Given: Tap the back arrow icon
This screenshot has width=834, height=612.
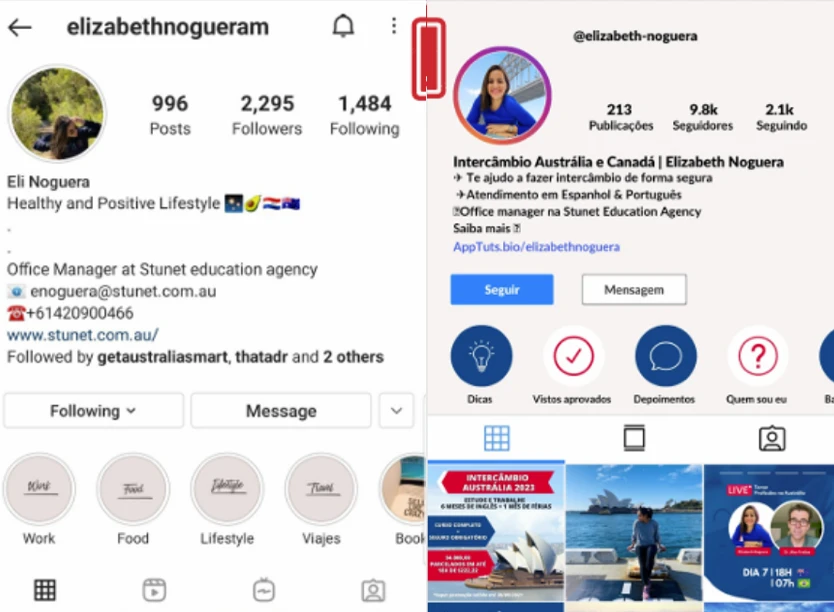Looking at the screenshot, I should pos(20,27).
